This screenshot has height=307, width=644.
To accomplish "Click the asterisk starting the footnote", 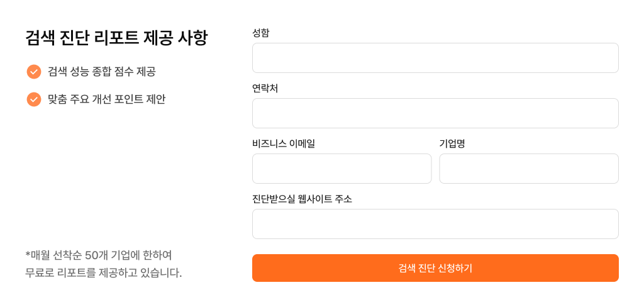I will [x=28, y=255].
